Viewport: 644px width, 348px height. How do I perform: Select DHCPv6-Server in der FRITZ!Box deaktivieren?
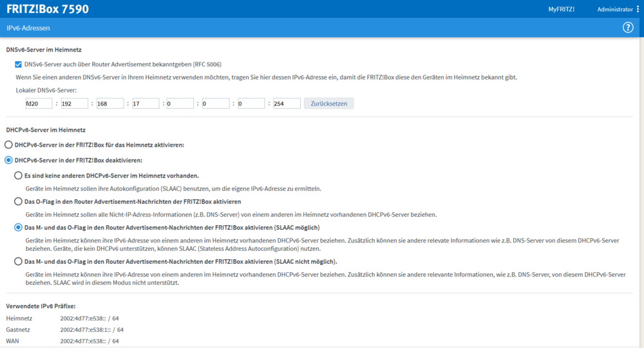click(x=9, y=160)
